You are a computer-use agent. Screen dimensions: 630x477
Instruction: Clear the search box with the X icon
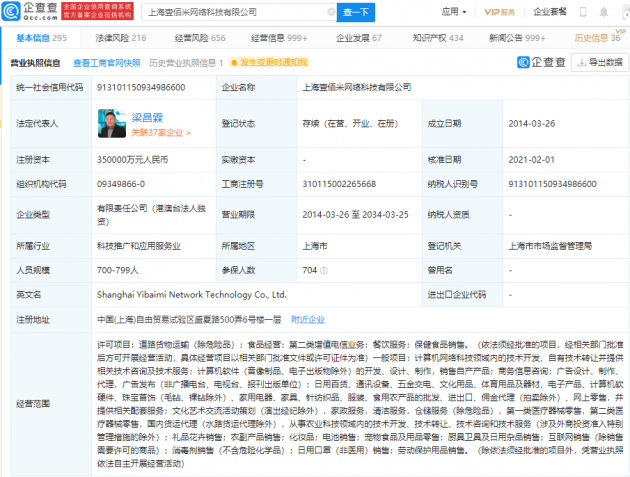[x=331, y=12]
